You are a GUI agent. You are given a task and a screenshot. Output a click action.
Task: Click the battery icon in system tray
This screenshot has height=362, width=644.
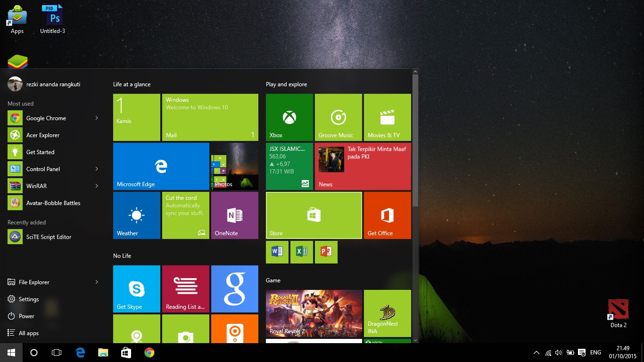(x=570, y=353)
